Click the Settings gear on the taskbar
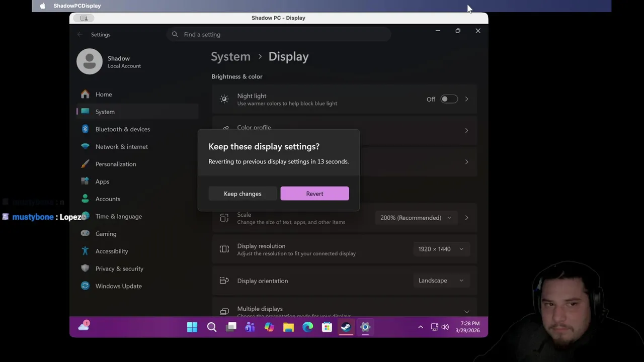The image size is (644, 362). 365,327
